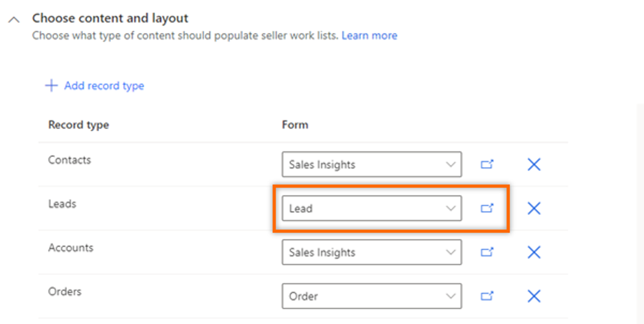Screen dimensions: 644x324
Task: Click the plus icon beside Add record type
Action: [x=51, y=86]
